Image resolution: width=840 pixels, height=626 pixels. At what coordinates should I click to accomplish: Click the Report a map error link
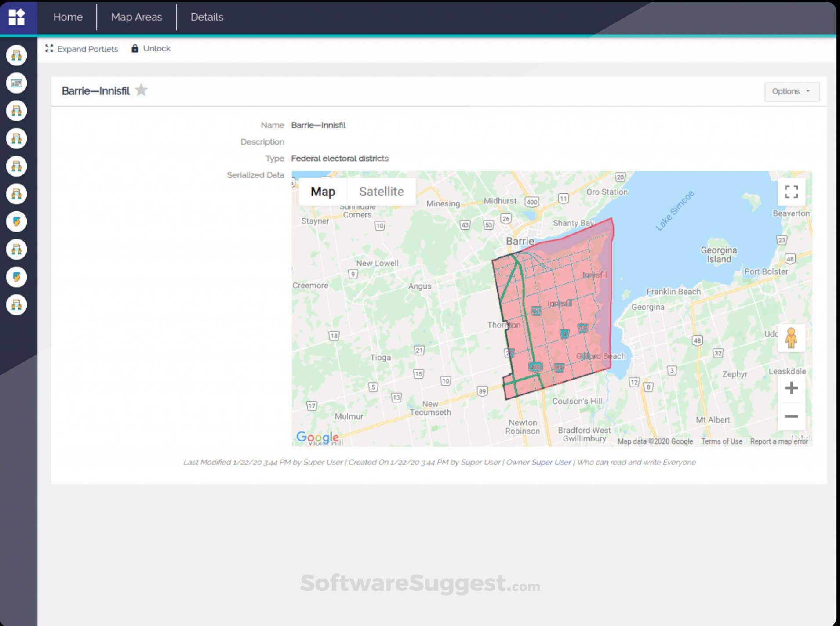(x=778, y=441)
